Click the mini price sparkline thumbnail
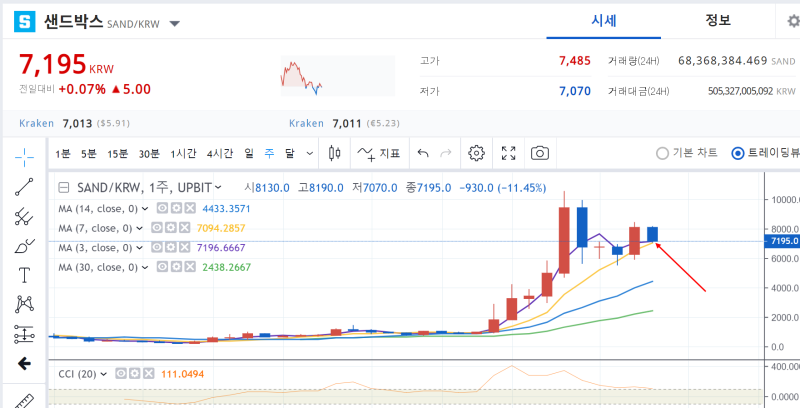This screenshot has width=800, height=408. tap(337, 76)
